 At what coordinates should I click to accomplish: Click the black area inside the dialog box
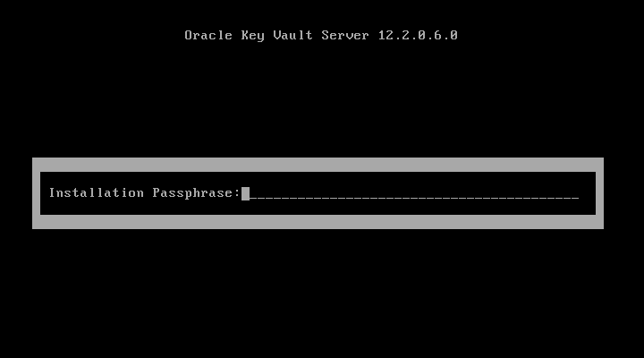pyautogui.click(x=318, y=208)
